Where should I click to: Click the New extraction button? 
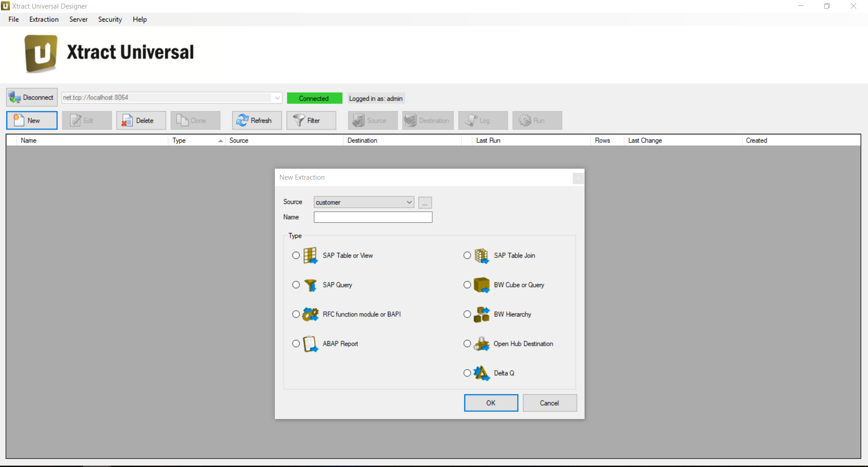(x=32, y=120)
